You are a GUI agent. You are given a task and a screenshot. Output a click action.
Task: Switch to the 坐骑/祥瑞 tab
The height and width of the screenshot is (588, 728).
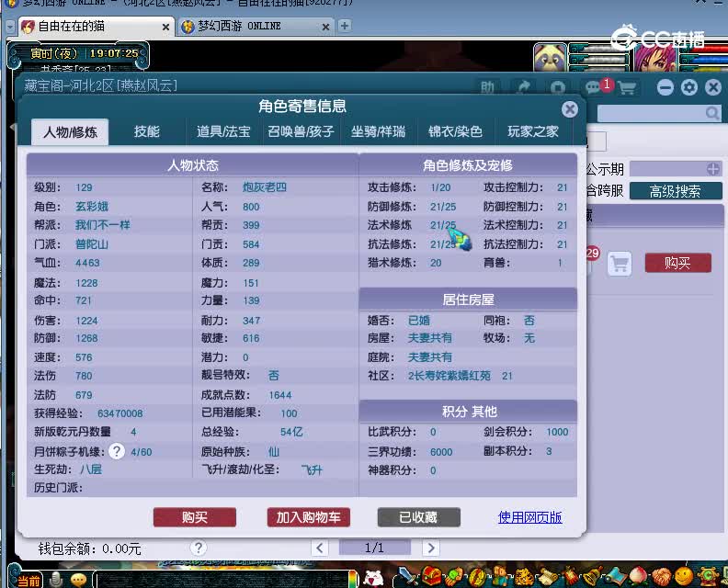378,131
